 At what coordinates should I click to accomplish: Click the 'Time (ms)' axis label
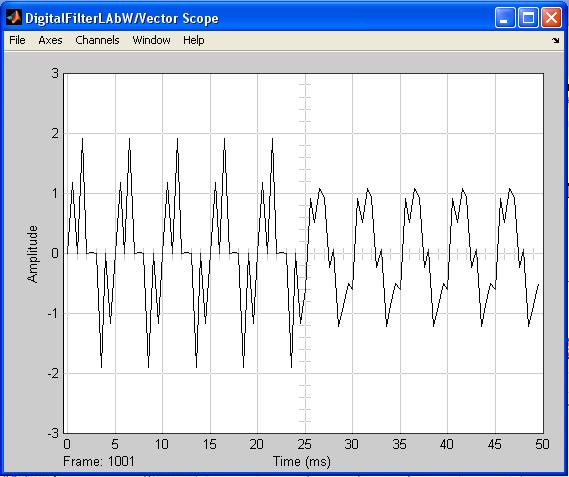click(302, 462)
